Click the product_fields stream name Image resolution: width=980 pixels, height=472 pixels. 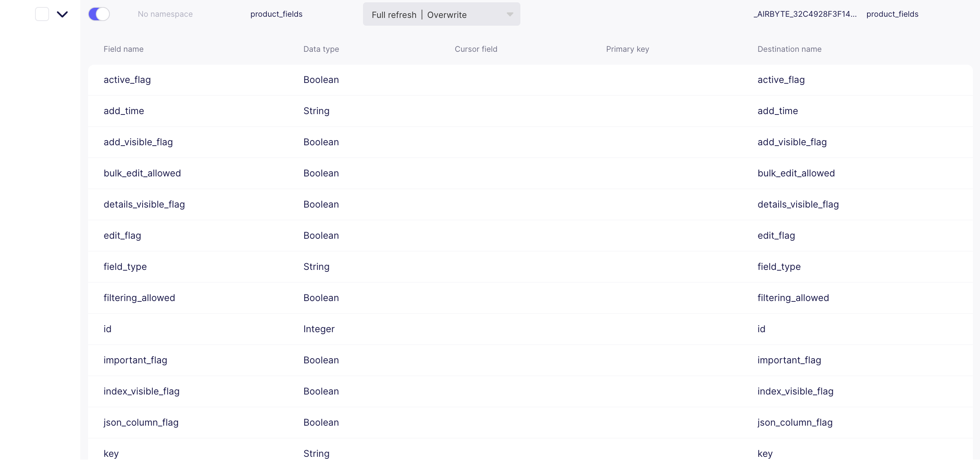[x=276, y=14]
